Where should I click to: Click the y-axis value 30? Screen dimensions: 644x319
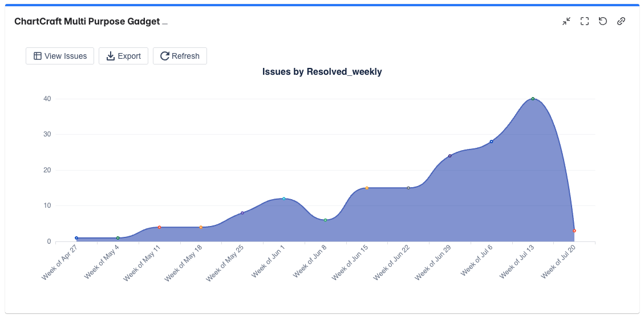click(x=47, y=135)
